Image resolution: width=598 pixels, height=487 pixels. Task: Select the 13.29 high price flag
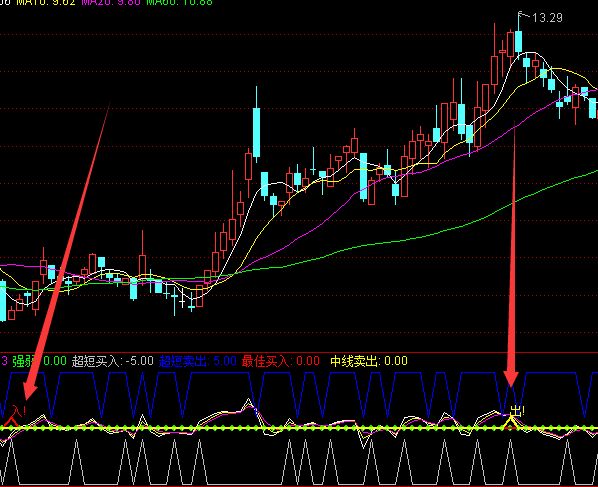point(547,18)
